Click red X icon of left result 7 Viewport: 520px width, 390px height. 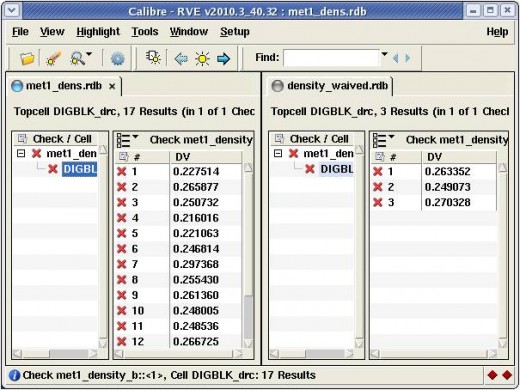122,264
